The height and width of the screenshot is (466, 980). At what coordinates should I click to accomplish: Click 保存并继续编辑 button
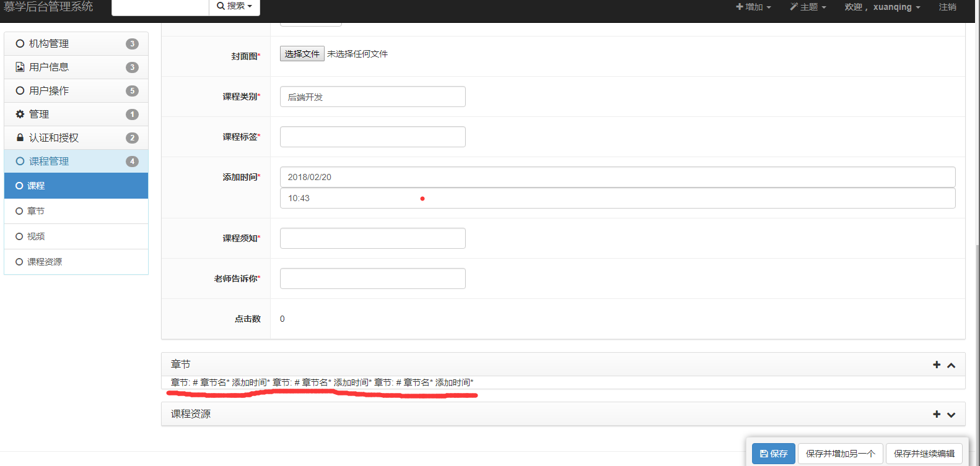pyautogui.click(x=924, y=454)
